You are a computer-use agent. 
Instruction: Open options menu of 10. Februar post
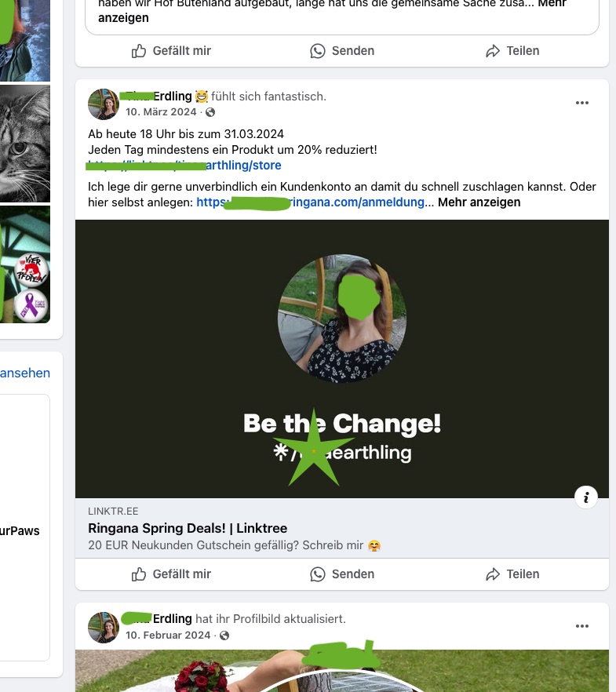(582, 626)
